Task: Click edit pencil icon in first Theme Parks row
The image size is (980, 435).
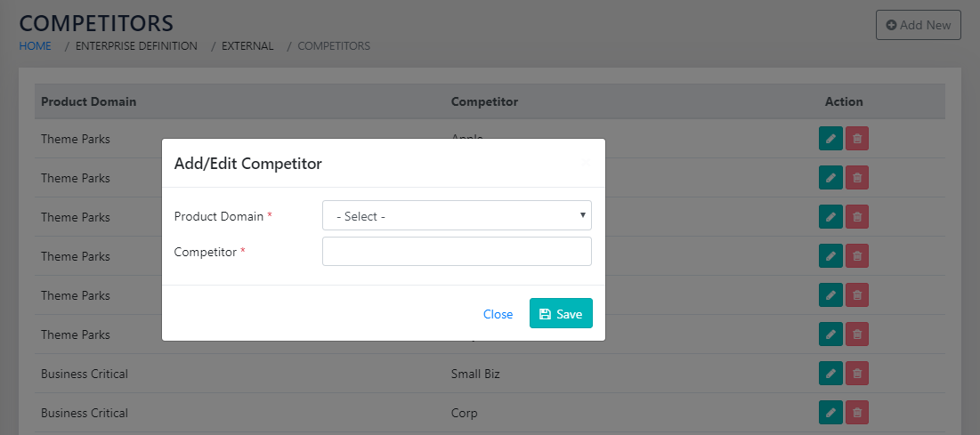Action: coord(830,139)
